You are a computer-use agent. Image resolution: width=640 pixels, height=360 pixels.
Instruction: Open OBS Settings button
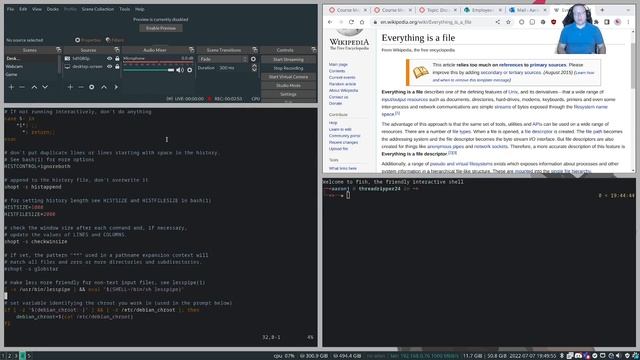pos(288,94)
